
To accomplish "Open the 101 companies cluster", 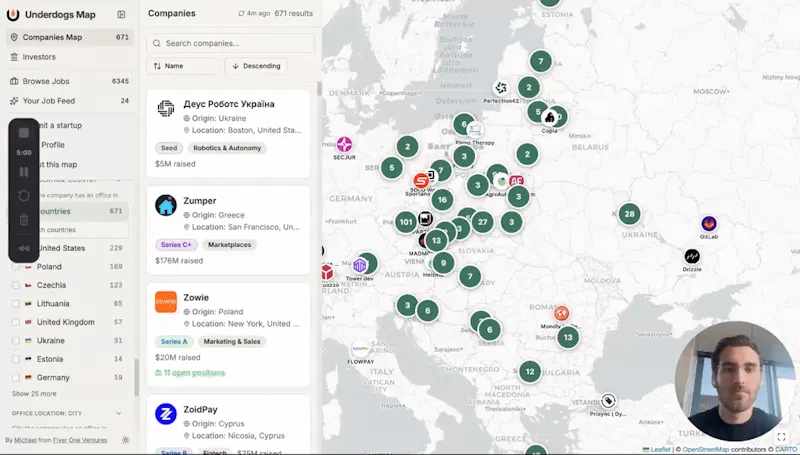I will click(x=406, y=222).
